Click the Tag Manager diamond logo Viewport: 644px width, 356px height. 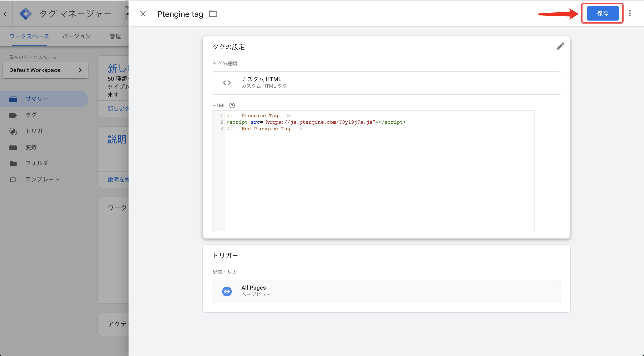(x=26, y=14)
